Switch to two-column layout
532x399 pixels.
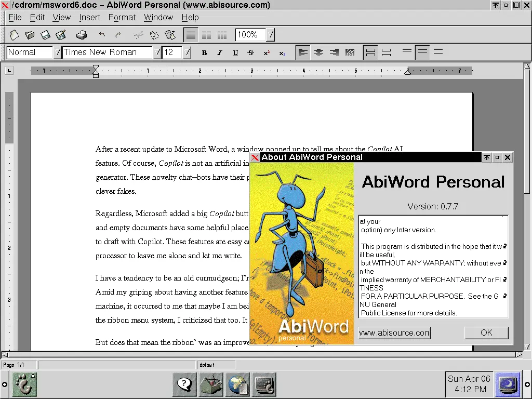[x=206, y=35]
